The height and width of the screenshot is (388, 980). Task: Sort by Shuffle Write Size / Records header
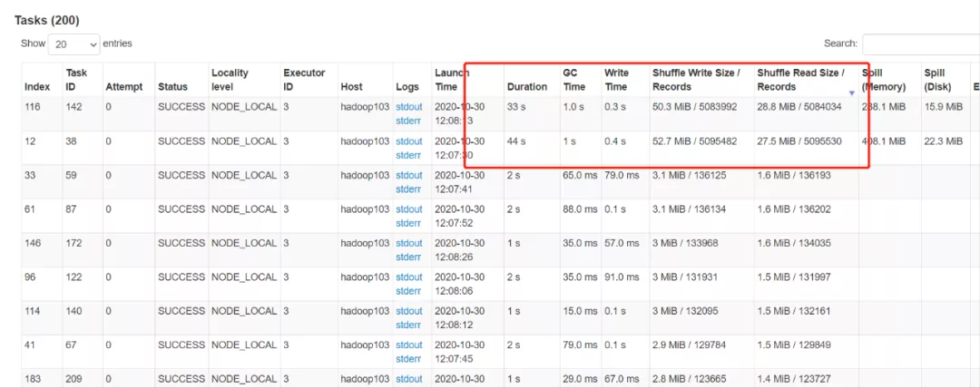696,80
